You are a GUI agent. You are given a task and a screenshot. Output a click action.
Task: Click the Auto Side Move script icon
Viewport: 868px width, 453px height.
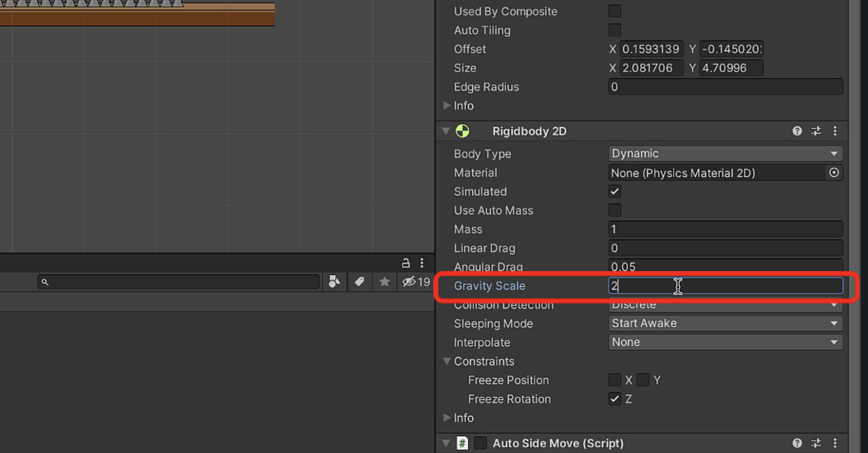tap(462, 443)
